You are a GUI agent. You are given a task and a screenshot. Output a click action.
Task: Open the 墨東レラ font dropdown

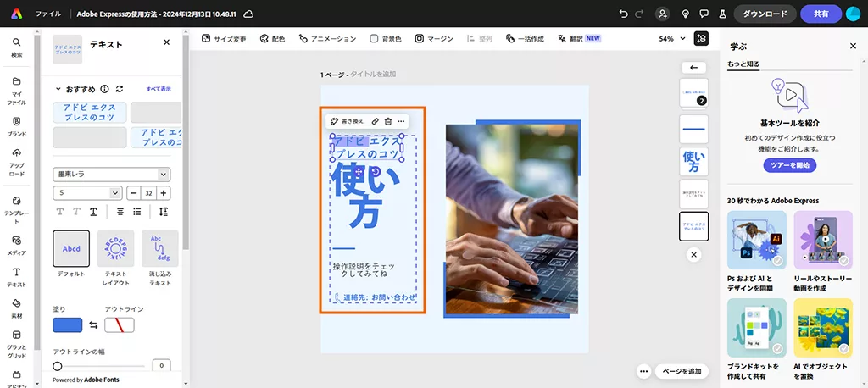(112, 175)
